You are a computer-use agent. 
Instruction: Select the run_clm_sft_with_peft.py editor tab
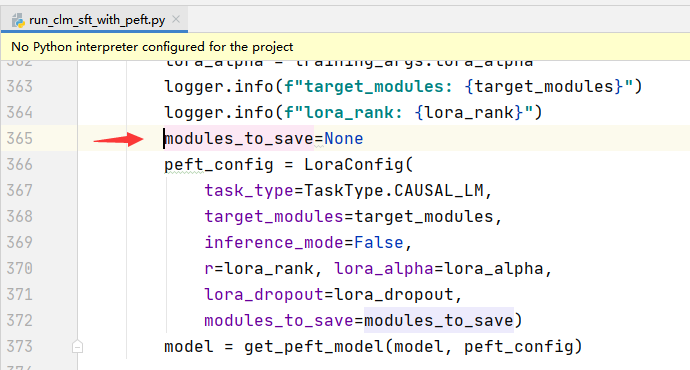point(94,20)
